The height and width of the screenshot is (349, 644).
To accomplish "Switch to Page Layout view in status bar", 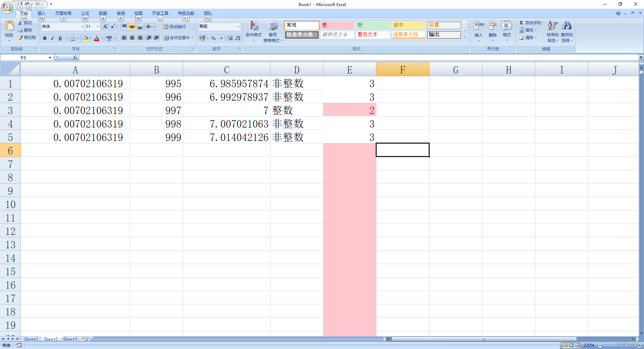I will (x=571, y=345).
